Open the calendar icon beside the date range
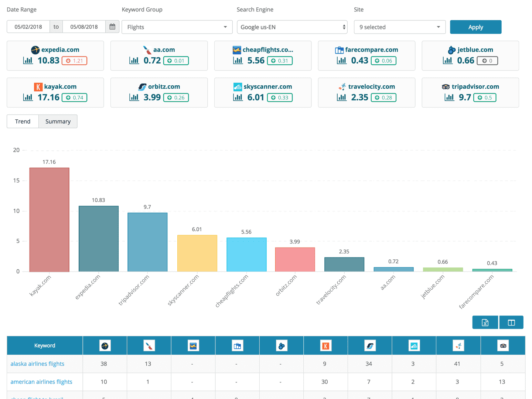 point(113,26)
